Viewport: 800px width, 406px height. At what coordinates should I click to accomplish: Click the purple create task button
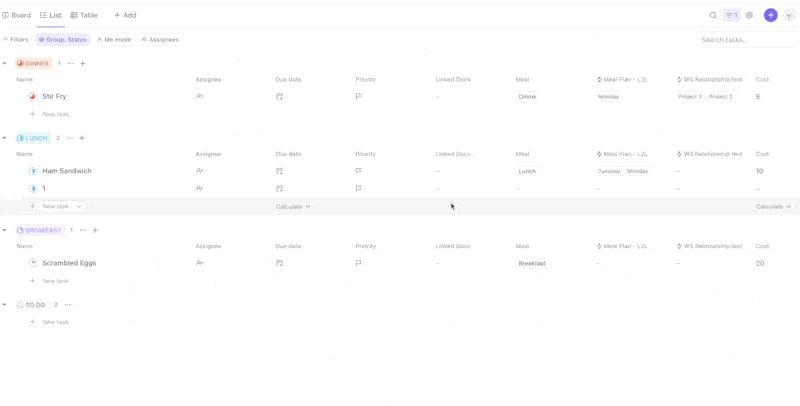pyautogui.click(x=770, y=15)
